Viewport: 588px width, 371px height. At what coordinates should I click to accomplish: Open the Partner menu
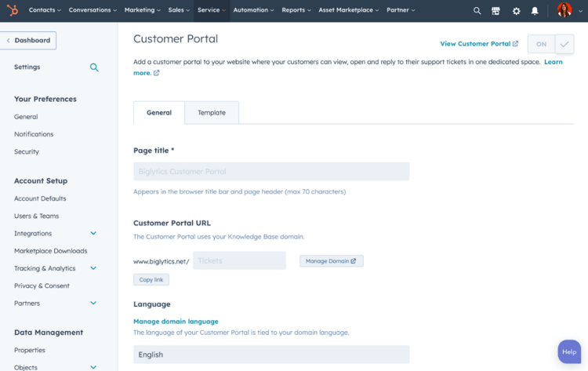click(401, 10)
